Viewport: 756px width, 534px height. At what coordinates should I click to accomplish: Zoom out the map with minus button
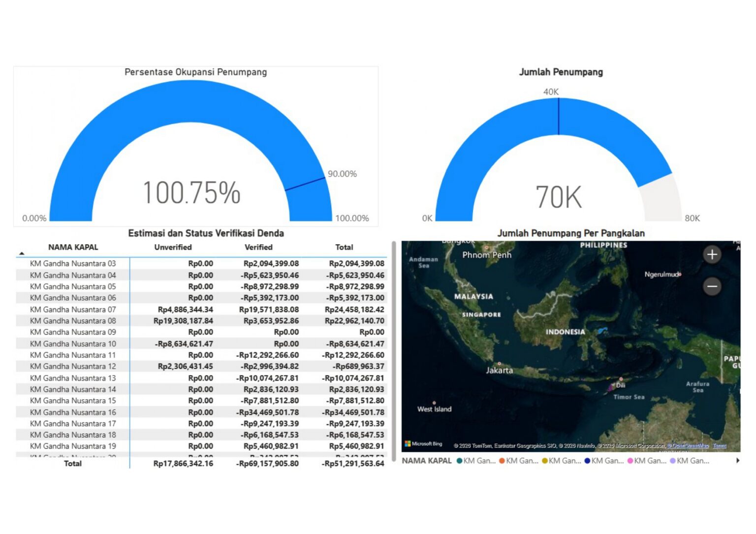coord(712,286)
